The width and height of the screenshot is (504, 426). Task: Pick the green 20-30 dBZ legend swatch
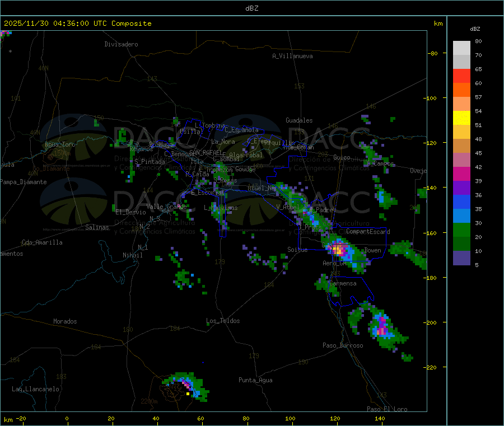(461, 230)
